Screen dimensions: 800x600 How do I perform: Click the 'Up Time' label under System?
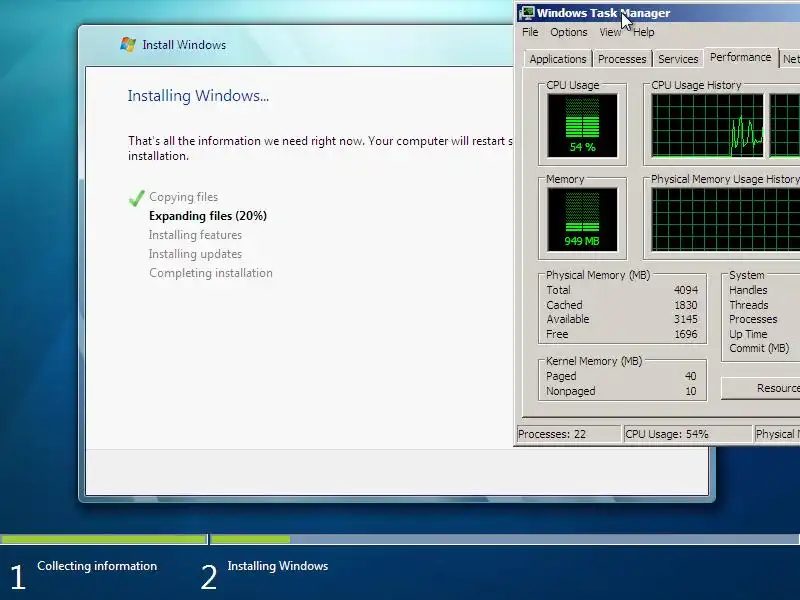click(748, 334)
